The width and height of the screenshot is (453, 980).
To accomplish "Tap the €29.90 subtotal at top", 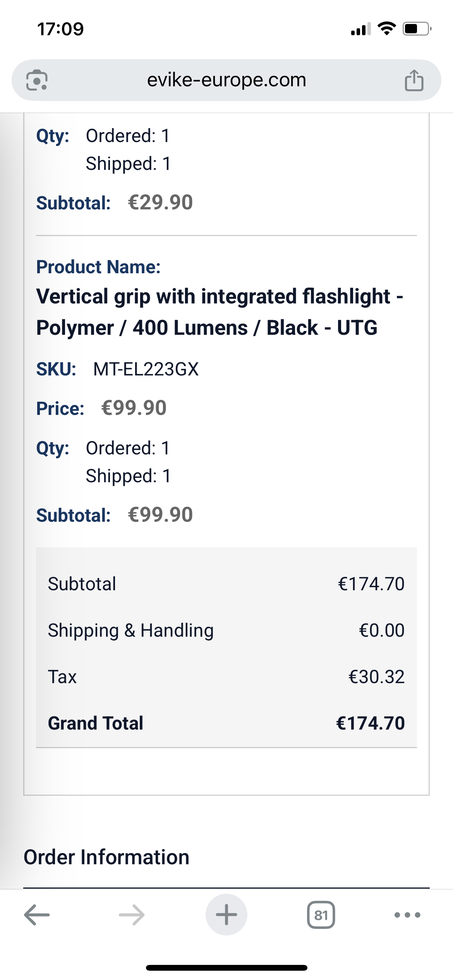I will tap(160, 202).
